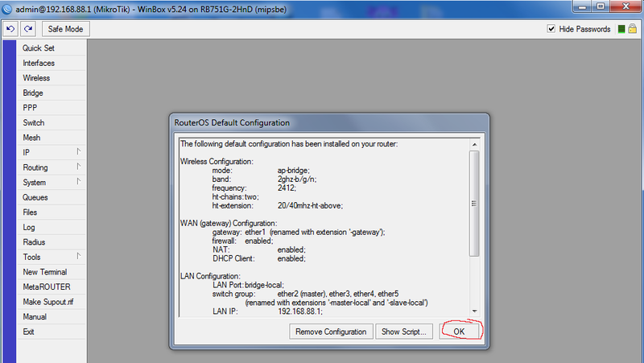Click the mode value ap-bridge
Screen dimensions: 644x363
(x=294, y=171)
